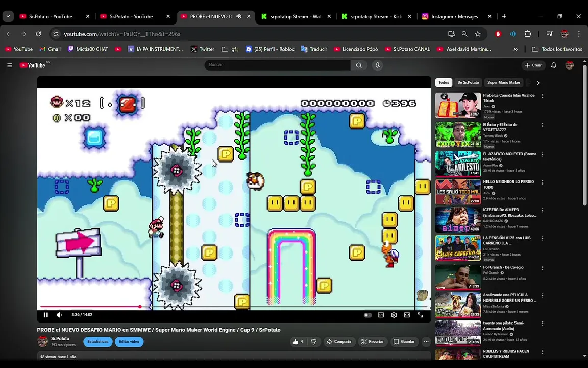Viewport: 588px width, 368px height.
Task: Focus the Buscar search field
Action: [x=278, y=65]
